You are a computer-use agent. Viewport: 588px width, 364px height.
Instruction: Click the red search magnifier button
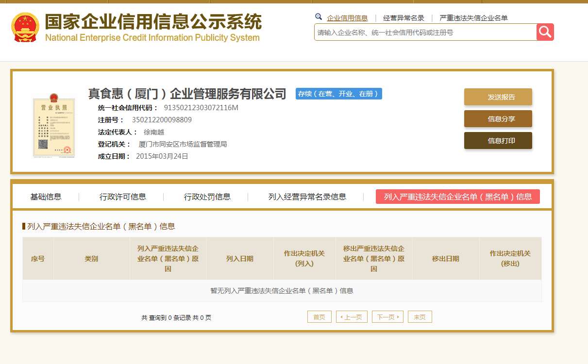click(545, 32)
